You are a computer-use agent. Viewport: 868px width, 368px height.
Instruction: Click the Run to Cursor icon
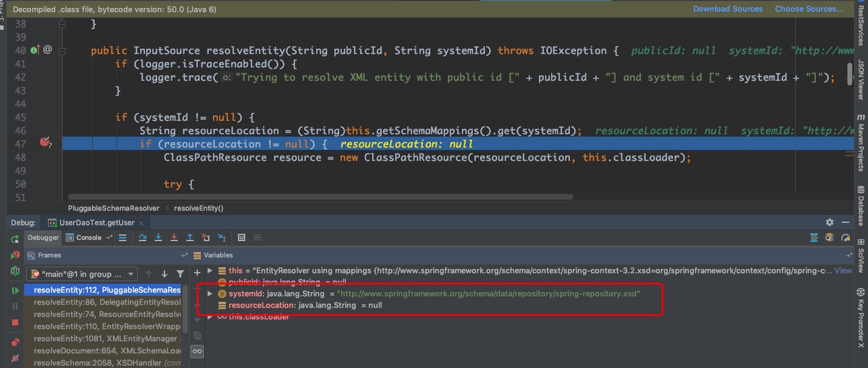click(222, 237)
